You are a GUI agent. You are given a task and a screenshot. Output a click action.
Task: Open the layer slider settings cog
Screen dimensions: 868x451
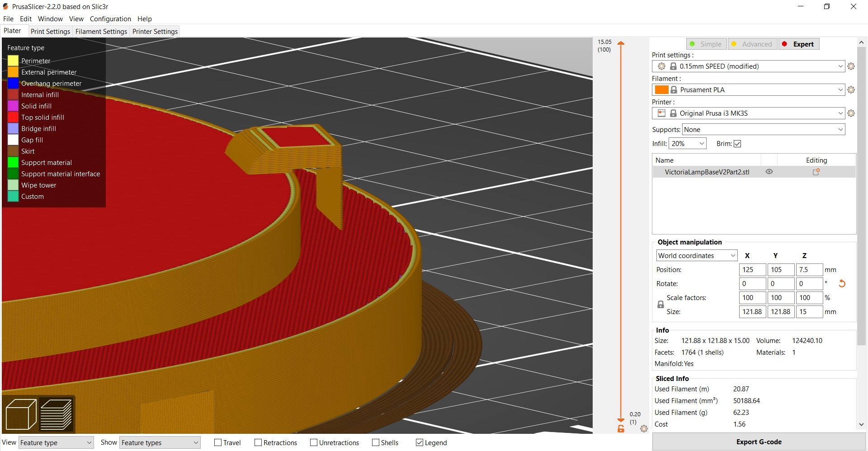644,428
